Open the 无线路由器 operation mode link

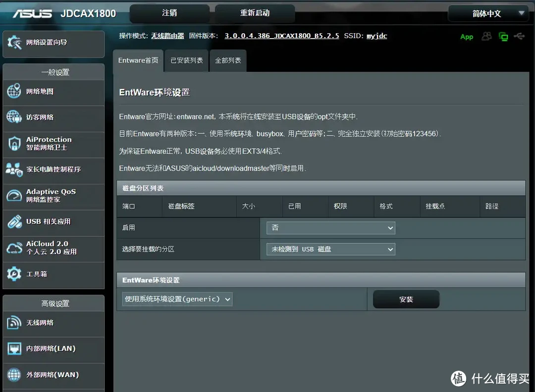point(167,36)
